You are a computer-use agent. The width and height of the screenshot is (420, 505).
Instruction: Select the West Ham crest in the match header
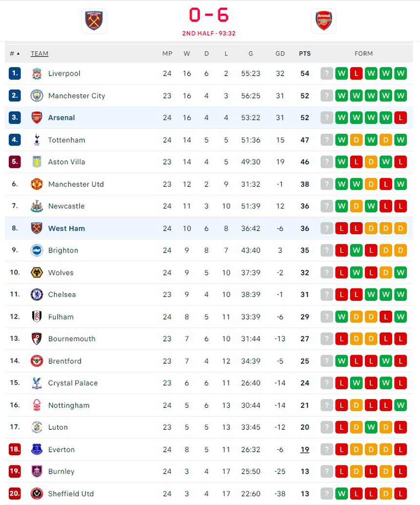point(94,21)
